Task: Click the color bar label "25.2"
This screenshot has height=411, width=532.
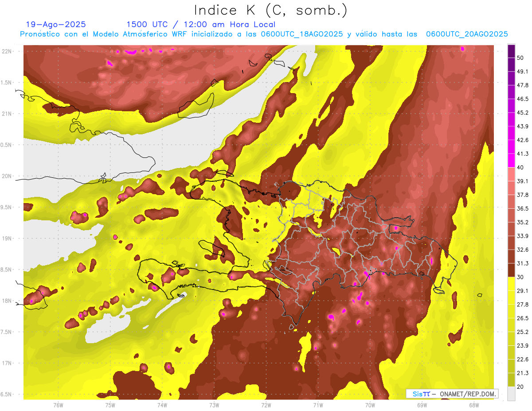Action: pyautogui.click(x=522, y=332)
